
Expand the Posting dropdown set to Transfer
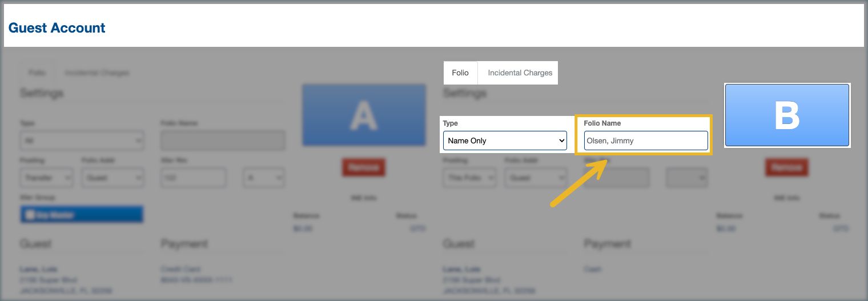point(46,178)
